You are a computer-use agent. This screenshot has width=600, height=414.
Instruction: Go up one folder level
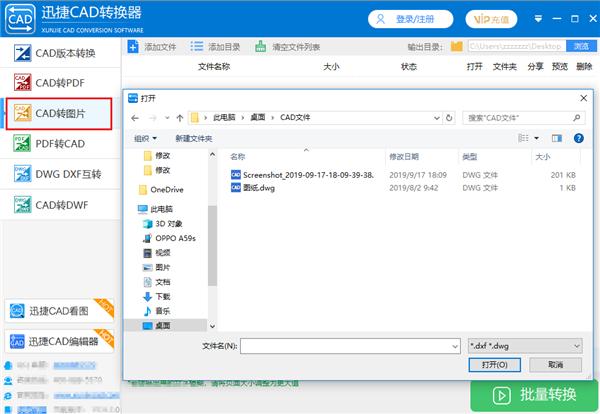pos(180,118)
